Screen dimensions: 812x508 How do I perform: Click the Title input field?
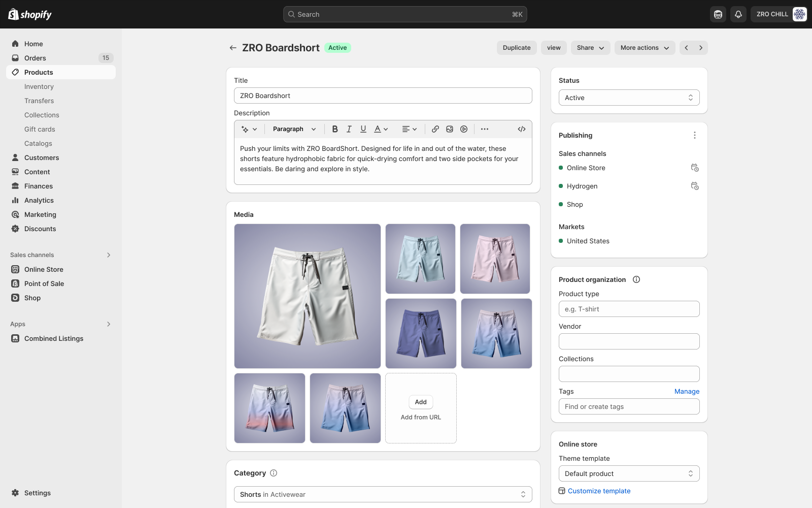(x=383, y=96)
